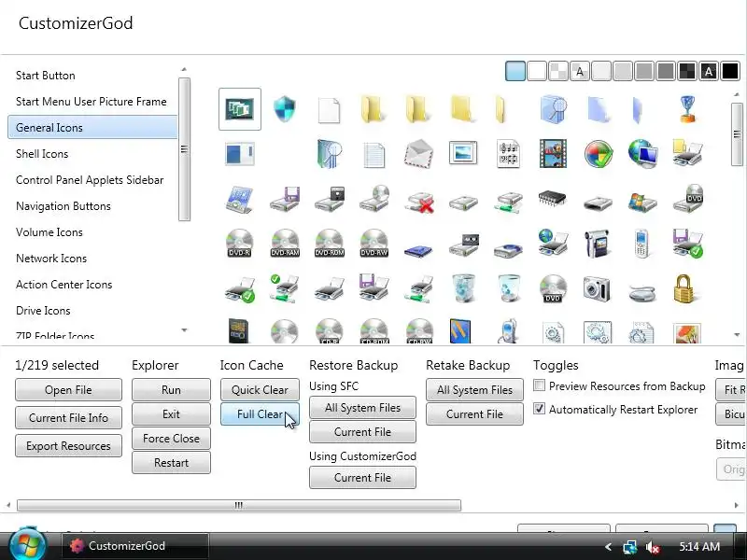
Task: Select the picture frame image icon
Action: [x=463, y=153]
